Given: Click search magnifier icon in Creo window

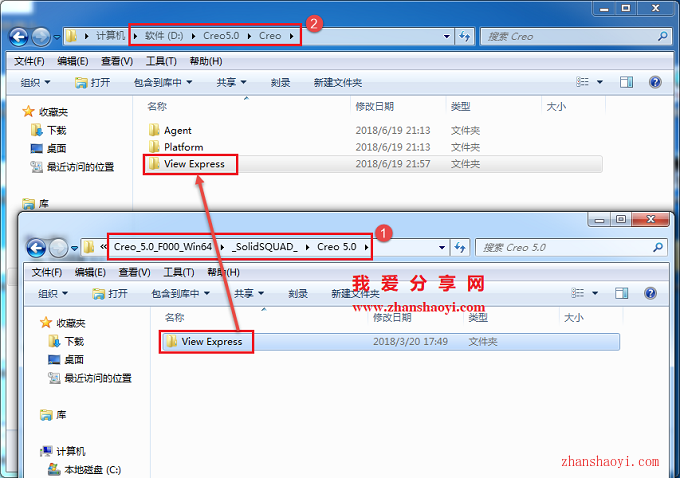Looking at the screenshot, I should (662, 36).
